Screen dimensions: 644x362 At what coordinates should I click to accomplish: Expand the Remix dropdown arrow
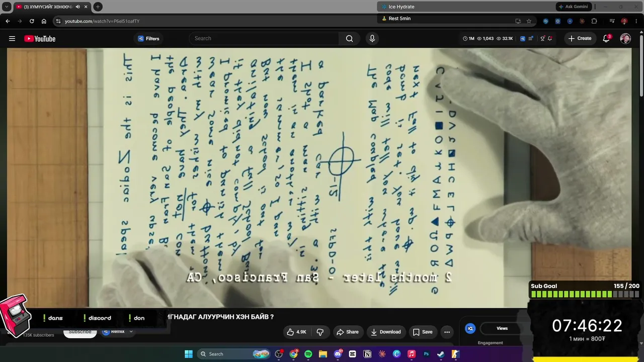[131, 332]
